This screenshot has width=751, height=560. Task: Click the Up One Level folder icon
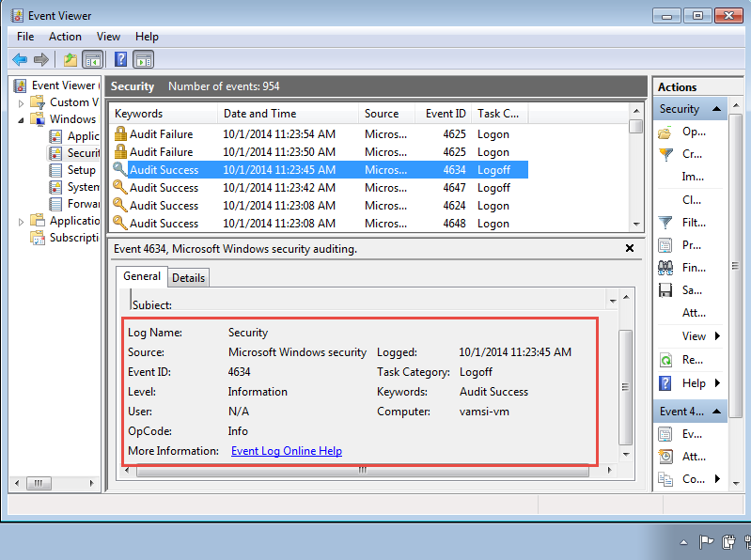(x=70, y=60)
